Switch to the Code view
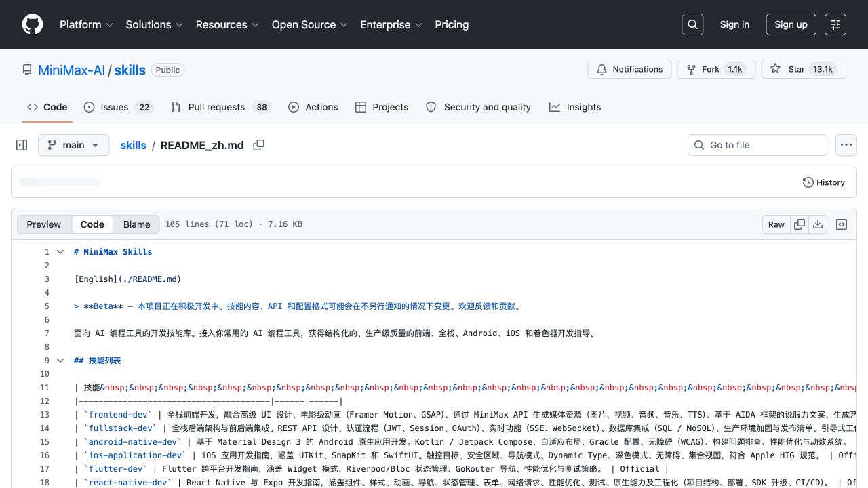868x488 pixels. (x=92, y=224)
